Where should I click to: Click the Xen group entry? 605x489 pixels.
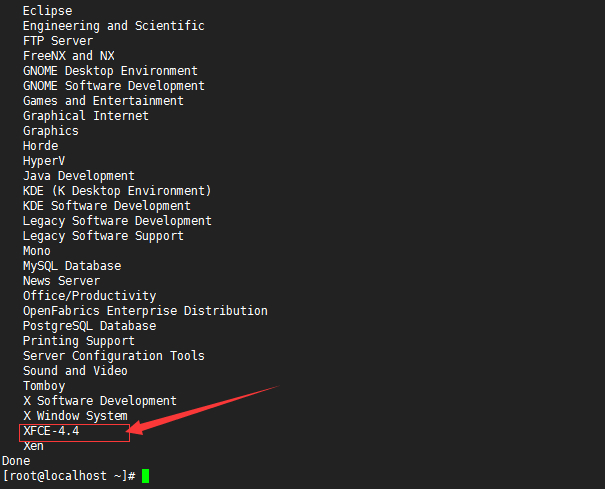click(33, 446)
